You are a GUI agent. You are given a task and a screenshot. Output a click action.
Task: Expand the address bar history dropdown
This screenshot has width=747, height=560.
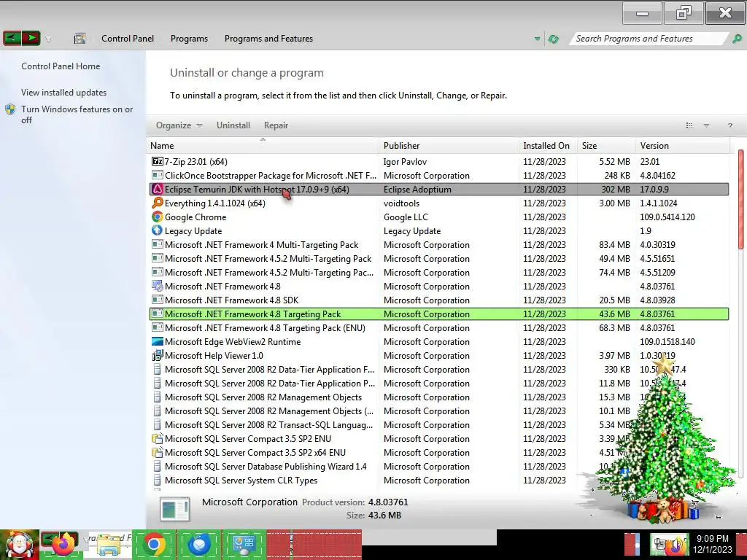coord(538,39)
